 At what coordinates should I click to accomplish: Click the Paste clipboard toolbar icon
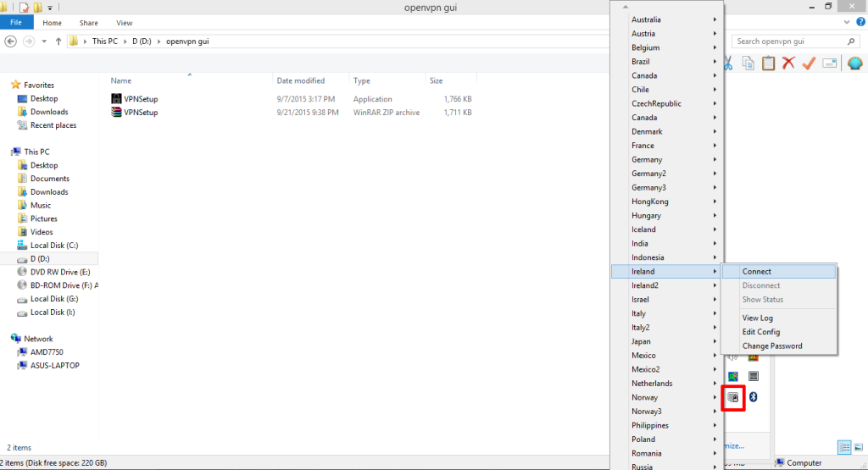click(768, 63)
